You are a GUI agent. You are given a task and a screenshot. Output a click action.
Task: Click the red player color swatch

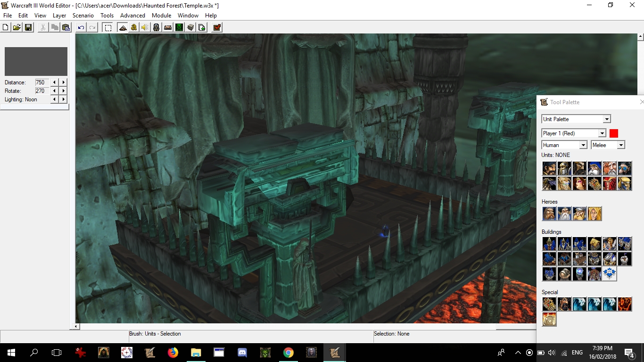(x=614, y=133)
